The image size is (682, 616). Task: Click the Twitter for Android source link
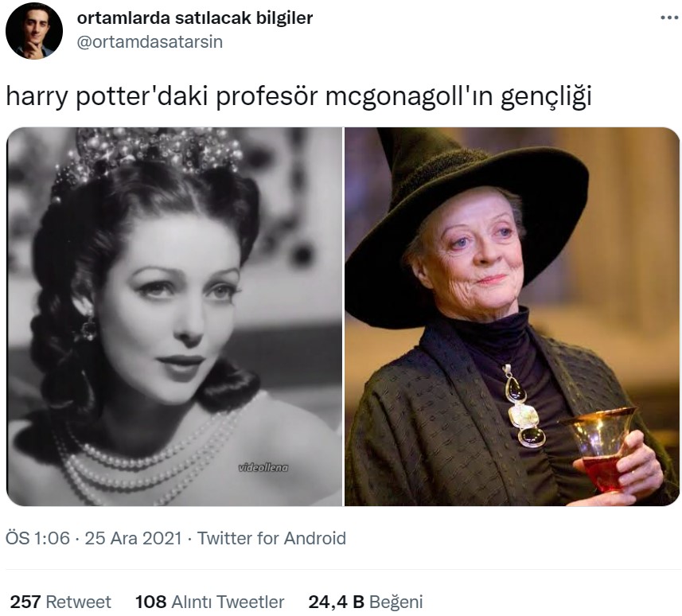tap(271, 538)
